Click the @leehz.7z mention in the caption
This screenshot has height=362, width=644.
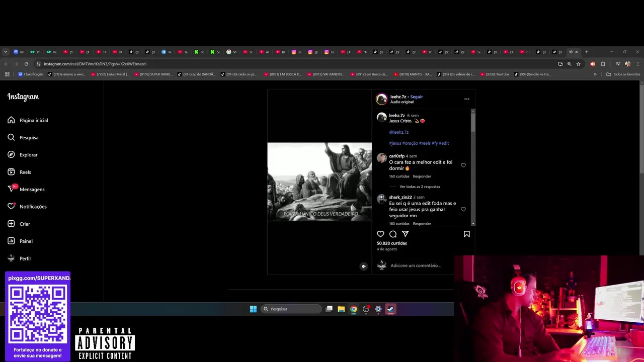(398, 132)
